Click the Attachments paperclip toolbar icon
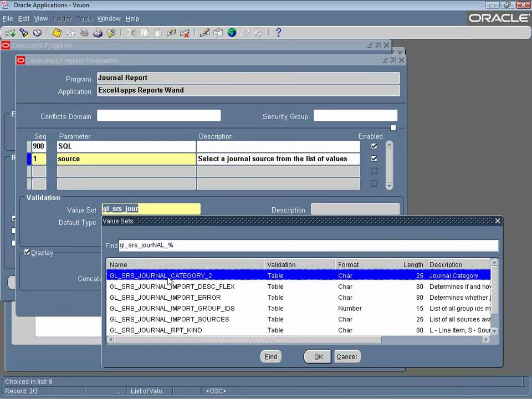The height and width of the screenshot is (399, 532). click(x=245, y=33)
